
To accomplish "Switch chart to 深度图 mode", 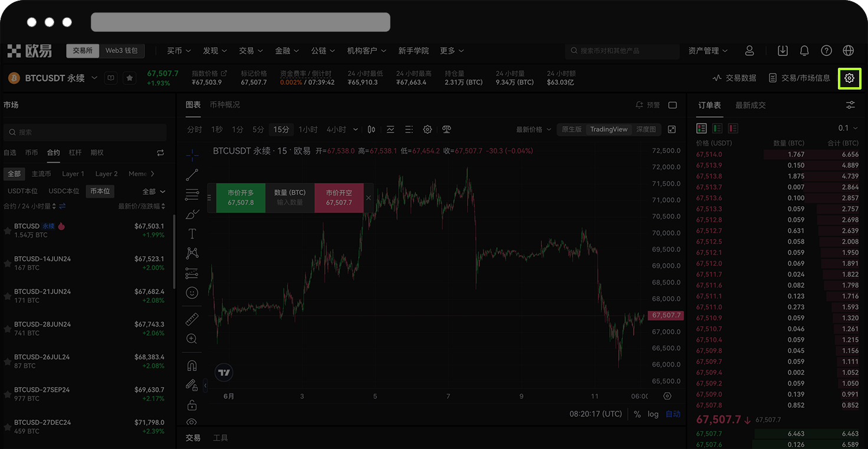I will [x=647, y=129].
